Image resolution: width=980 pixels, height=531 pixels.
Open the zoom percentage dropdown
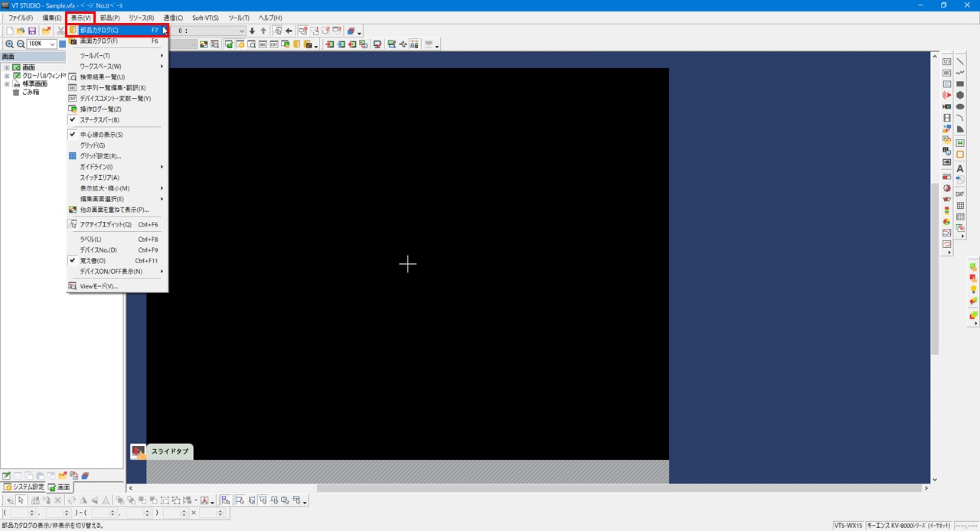tap(53, 44)
